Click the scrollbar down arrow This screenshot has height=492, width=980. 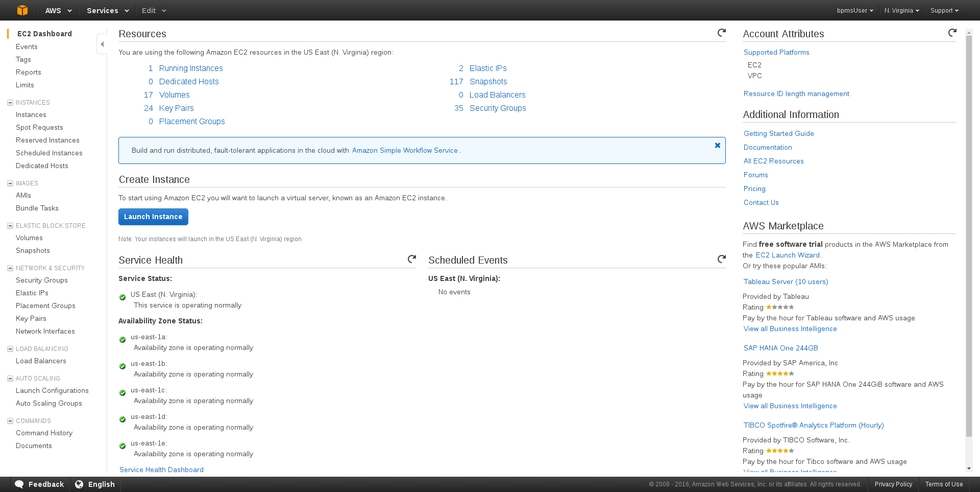pos(969,468)
